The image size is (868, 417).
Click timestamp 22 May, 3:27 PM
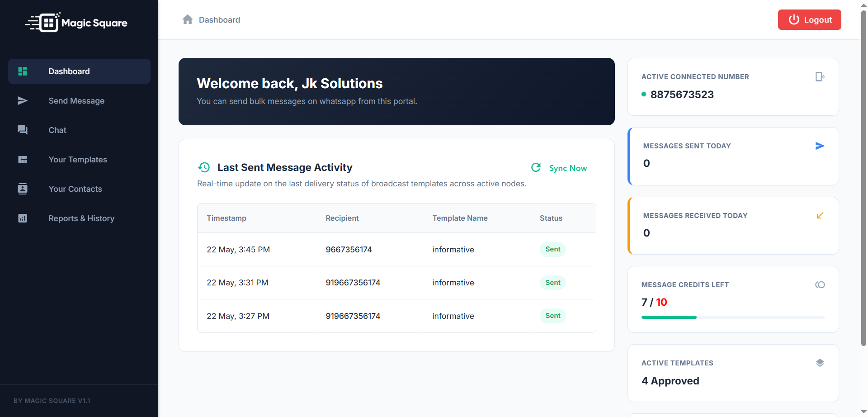point(238,316)
